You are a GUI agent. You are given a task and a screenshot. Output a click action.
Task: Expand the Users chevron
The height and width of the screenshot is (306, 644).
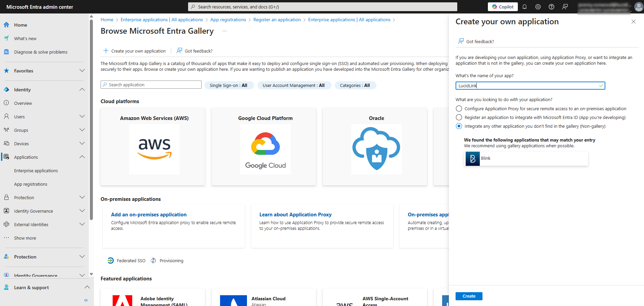click(x=82, y=116)
